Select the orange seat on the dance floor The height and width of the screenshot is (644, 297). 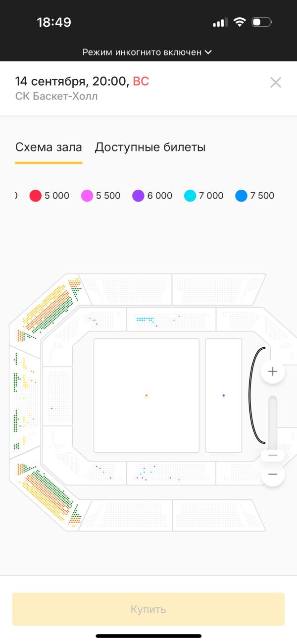coord(147,395)
